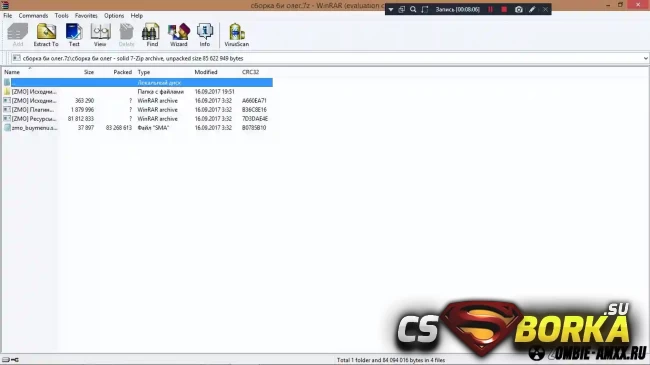Screen dimensions: 650x365
Task: Sort by the Modified column header
Action: click(x=206, y=72)
